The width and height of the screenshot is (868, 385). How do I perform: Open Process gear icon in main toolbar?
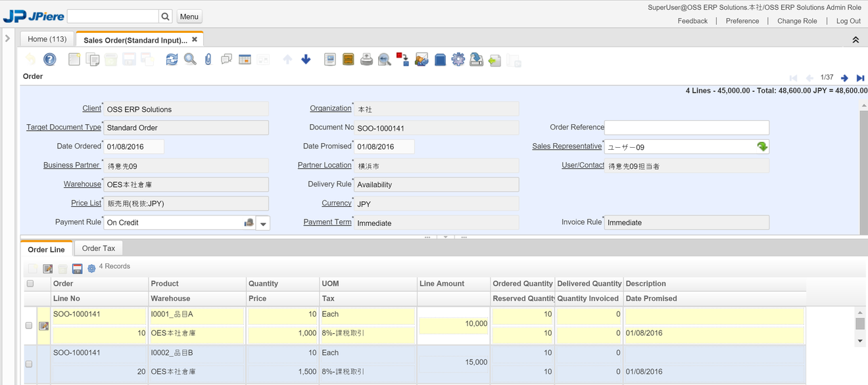pos(458,60)
